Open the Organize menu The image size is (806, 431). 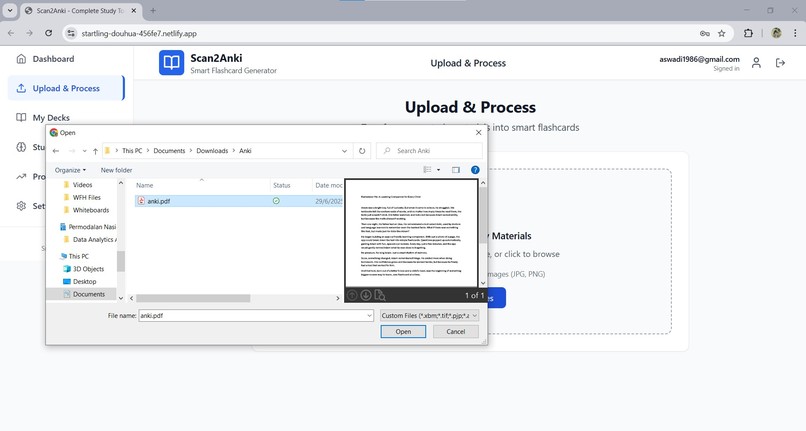pos(70,170)
